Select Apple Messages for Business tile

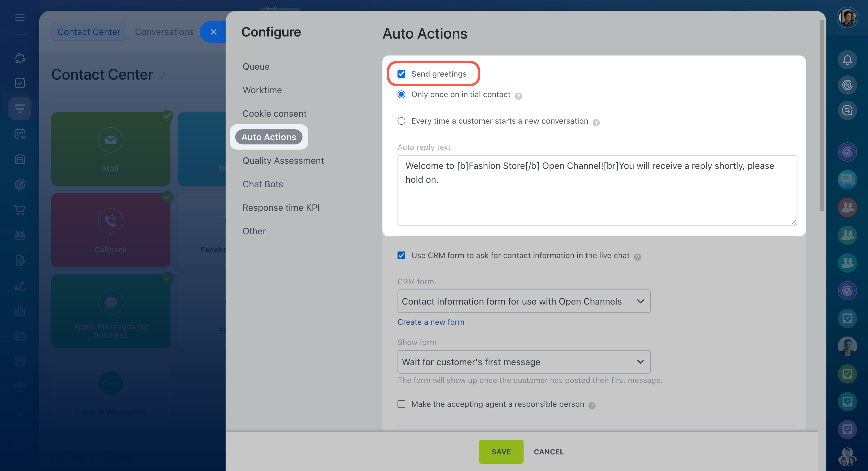pos(111,311)
